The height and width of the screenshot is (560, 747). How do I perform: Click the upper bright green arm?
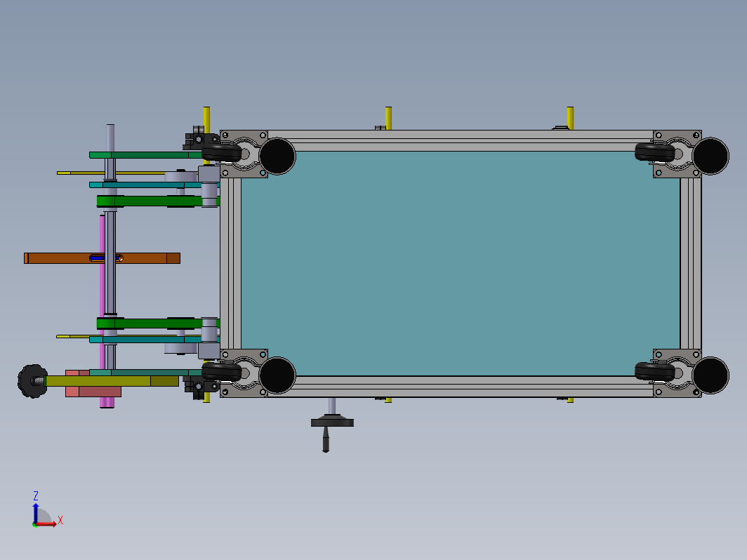tap(150, 201)
